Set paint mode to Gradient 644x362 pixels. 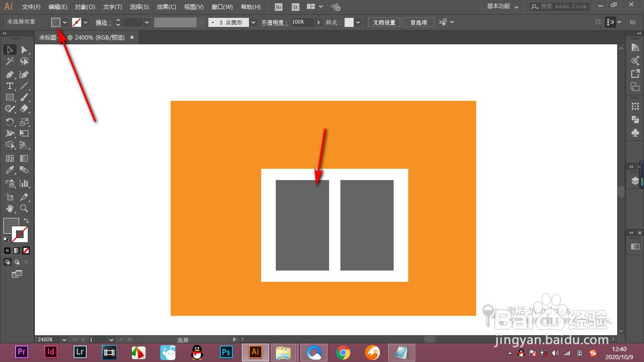(x=17, y=251)
